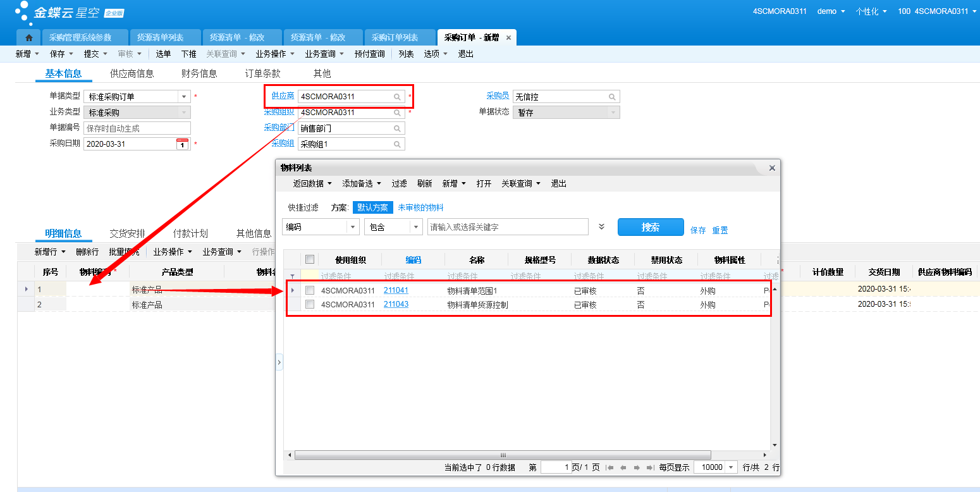Open the 包含 operator dropdown

pos(416,227)
